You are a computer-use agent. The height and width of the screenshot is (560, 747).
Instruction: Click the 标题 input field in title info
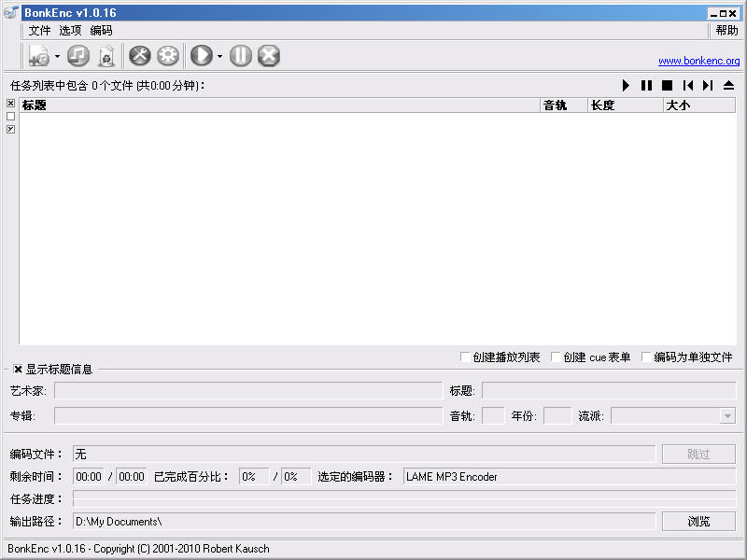click(x=609, y=390)
